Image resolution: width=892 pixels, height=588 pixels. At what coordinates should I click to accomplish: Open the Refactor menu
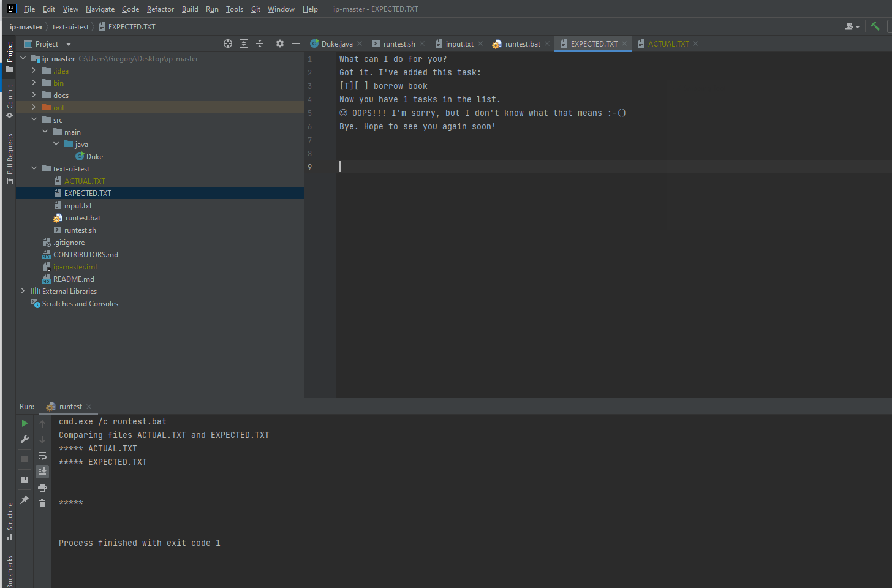(x=161, y=9)
